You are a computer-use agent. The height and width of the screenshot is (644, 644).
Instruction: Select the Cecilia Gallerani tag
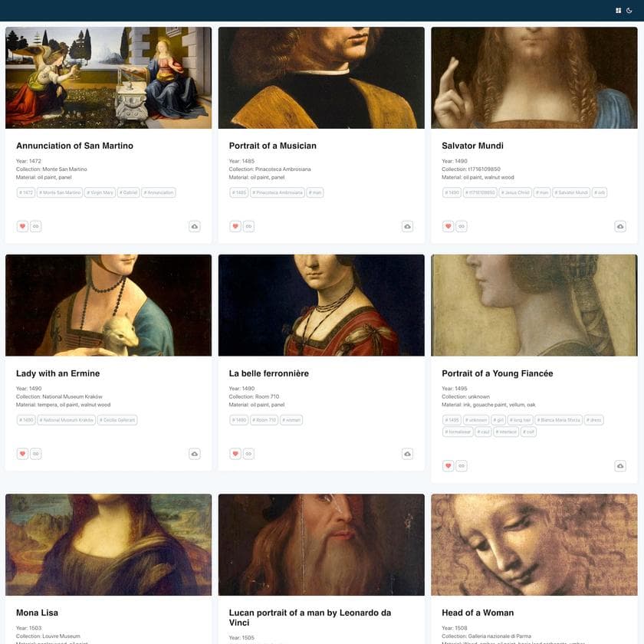pyautogui.click(x=117, y=420)
